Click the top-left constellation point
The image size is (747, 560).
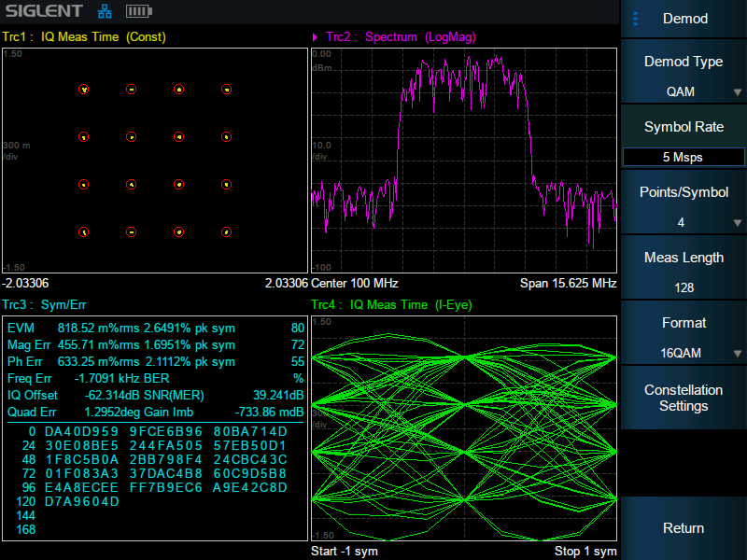click(x=84, y=90)
